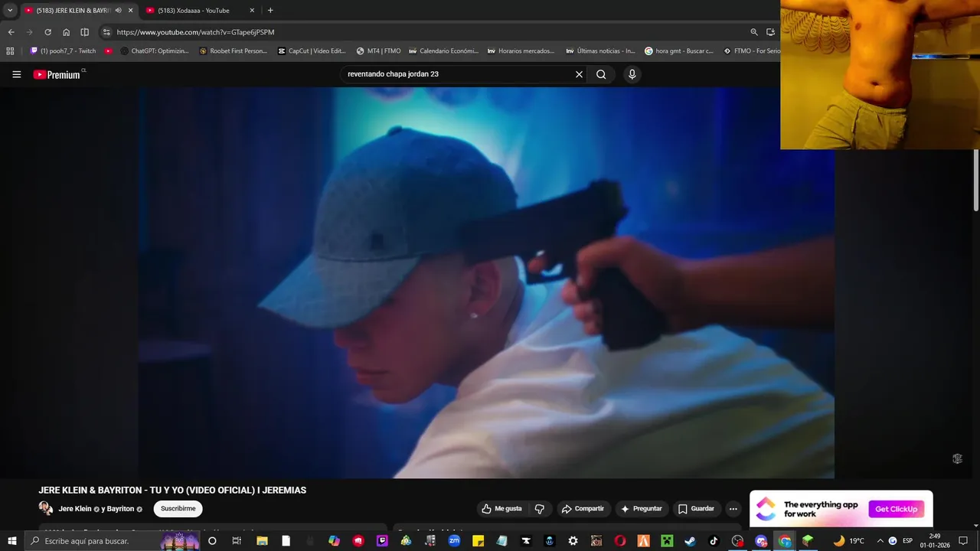
Task: Open the Roobet First Person... bookmark
Action: tap(233, 51)
